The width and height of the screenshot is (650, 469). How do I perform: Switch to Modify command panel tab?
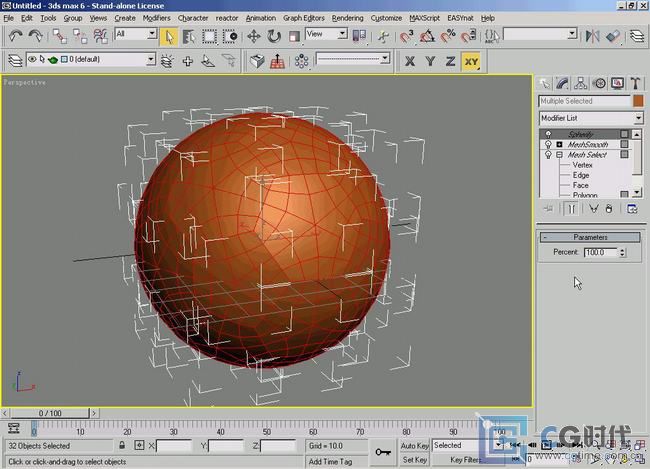pyautogui.click(x=563, y=84)
